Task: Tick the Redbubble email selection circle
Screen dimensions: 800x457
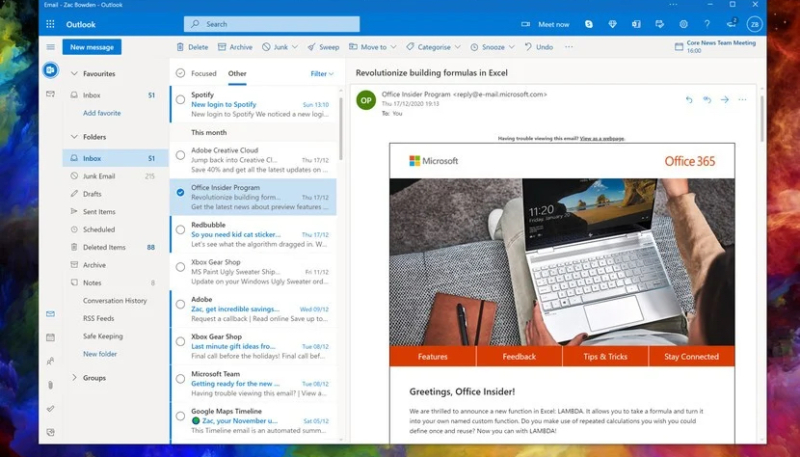Action: [180, 229]
